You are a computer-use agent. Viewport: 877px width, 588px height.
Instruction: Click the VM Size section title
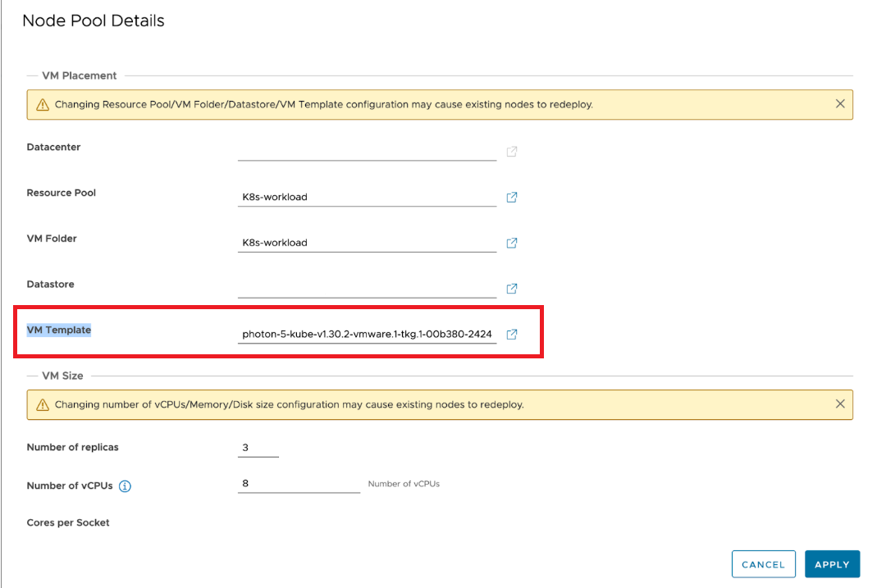coord(62,376)
